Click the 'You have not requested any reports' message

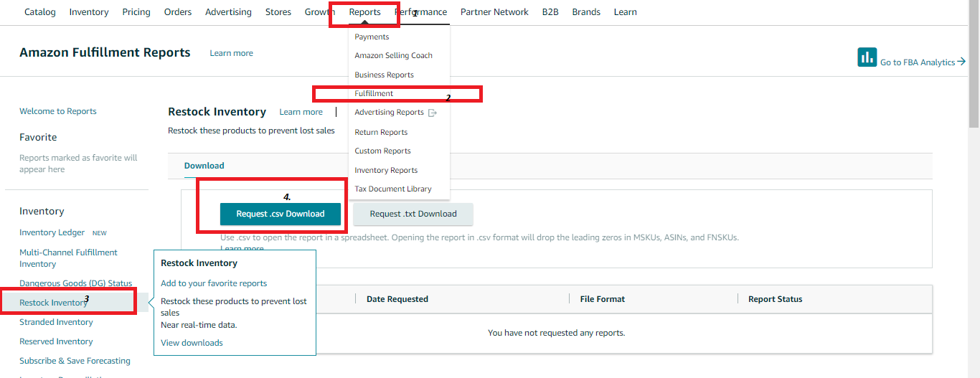tap(556, 333)
